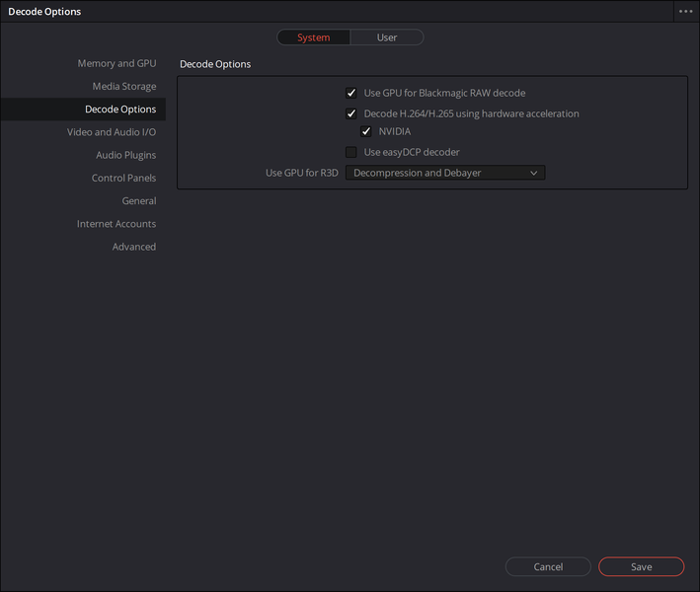Switch to the User tab
This screenshot has height=592, width=700.
[x=387, y=37]
